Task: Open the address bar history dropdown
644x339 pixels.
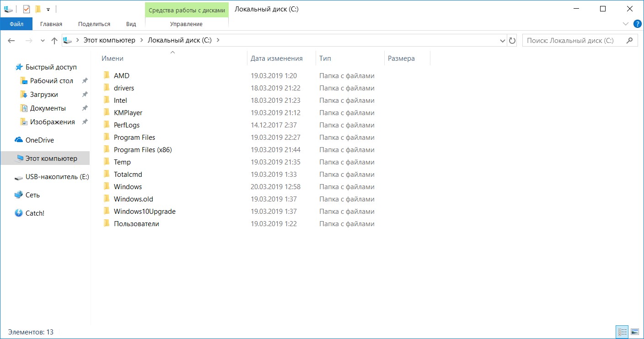Action: [x=504, y=41]
